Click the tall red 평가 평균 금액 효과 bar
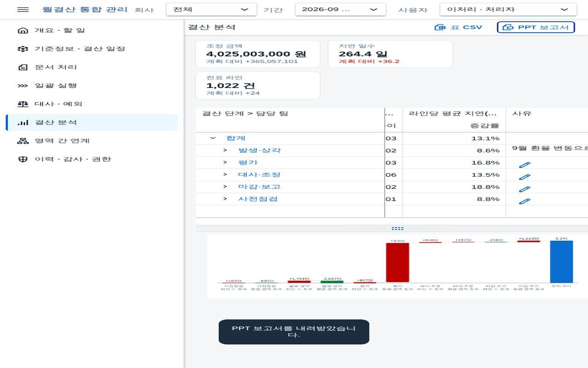The width and height of the screenshot is (588, 368). coord(397,263)
